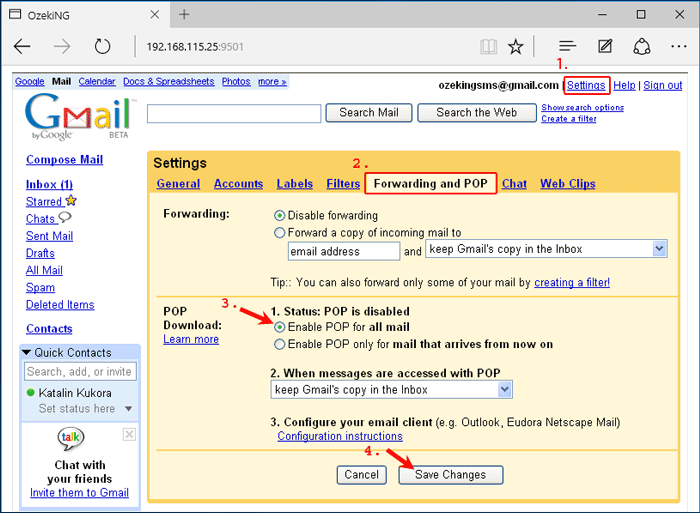Open the Hub lines icon
The height and width of the screenshot is (513, 700).
coord(567,46)
